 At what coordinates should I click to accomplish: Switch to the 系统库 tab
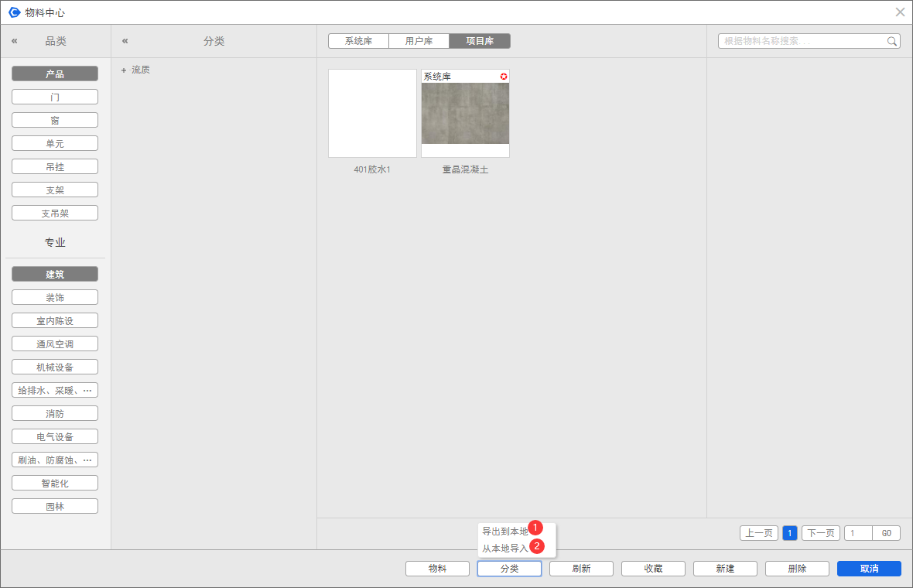pyautogui.click(x=358, y=41)
